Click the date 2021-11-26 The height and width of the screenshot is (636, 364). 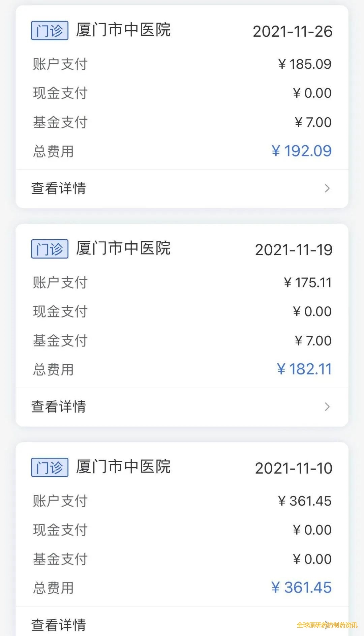pyautogui.click(x=293, y=32)
